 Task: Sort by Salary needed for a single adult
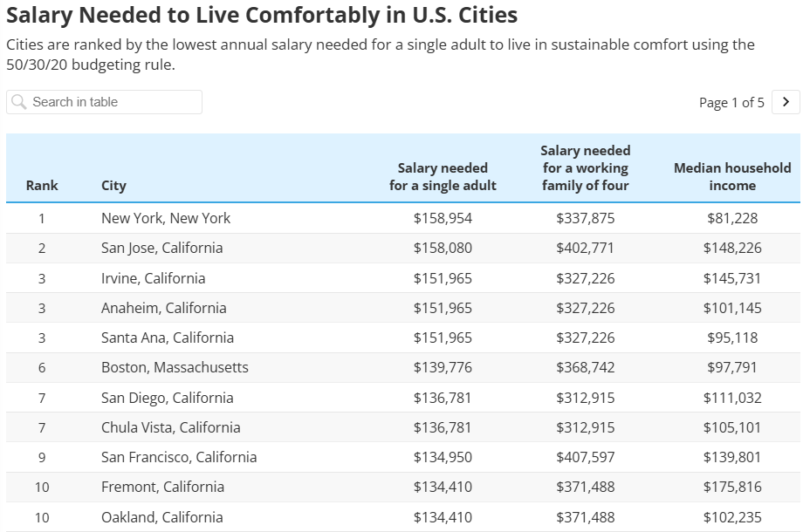tap(443, 176)
